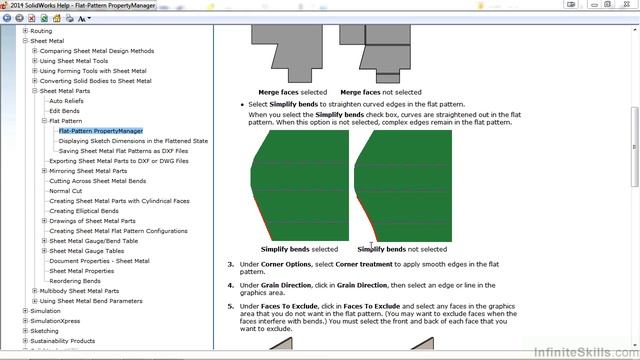Click the SolidWorks icon in title bar
The image size is (640, 360).
(4, 5)
